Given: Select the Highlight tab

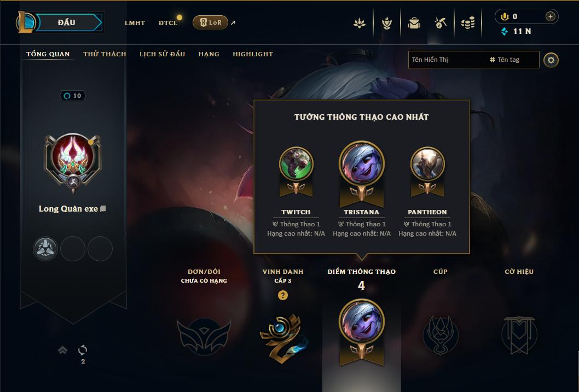Looking at the screenshot, I should click(253, 54).
